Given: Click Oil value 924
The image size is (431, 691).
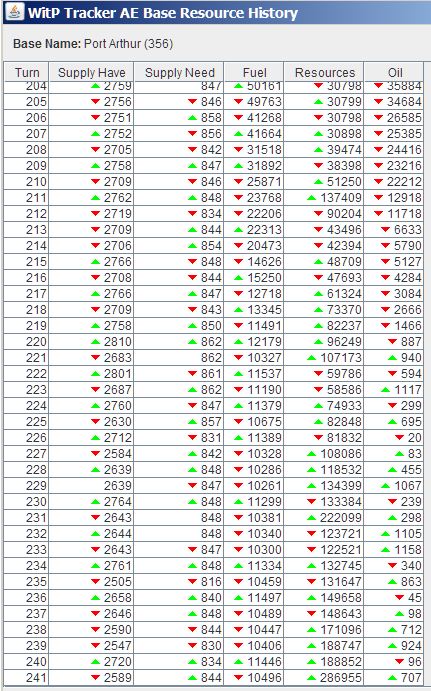Looking at the screenshot, I should click(x=411, y=646).
